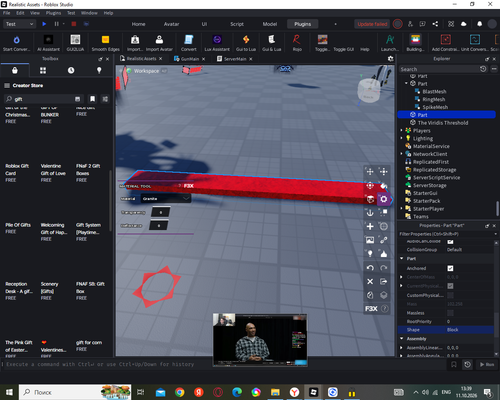Image resolution: width=500 pixels, height=400 pixels.
Task: Select the F3X Decorate tool
Action: (x=384, y=254)
